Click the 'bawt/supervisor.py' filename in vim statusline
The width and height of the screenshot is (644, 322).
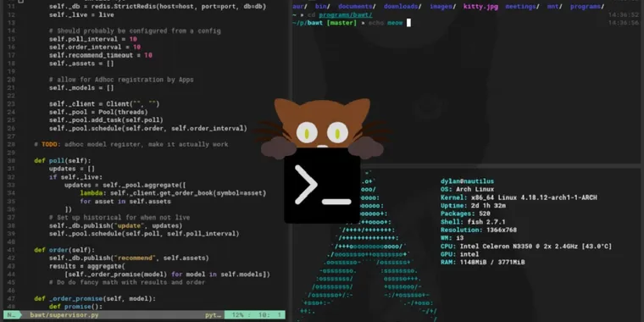pyautogui.click(x=64, y=315)
